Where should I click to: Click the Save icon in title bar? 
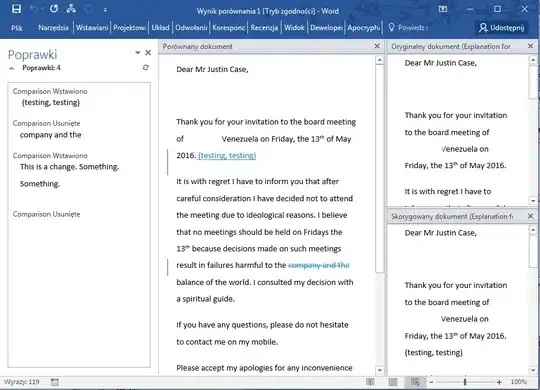click(x=16, y=9)
